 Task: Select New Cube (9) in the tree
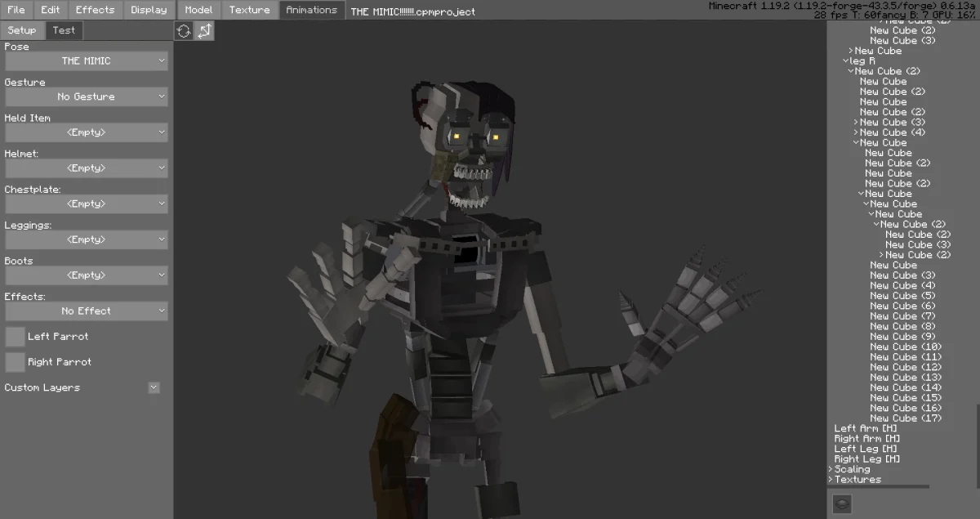click(x=902, y=337)
